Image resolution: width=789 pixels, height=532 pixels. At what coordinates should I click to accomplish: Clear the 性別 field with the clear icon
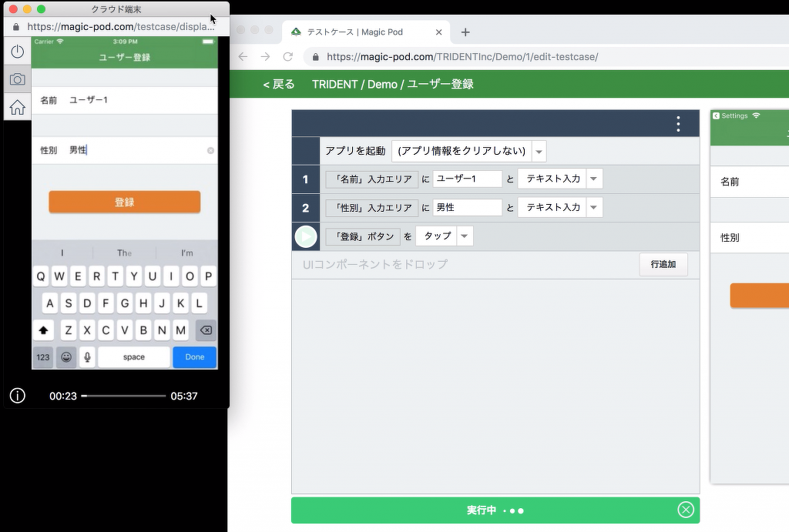(210, 151)
